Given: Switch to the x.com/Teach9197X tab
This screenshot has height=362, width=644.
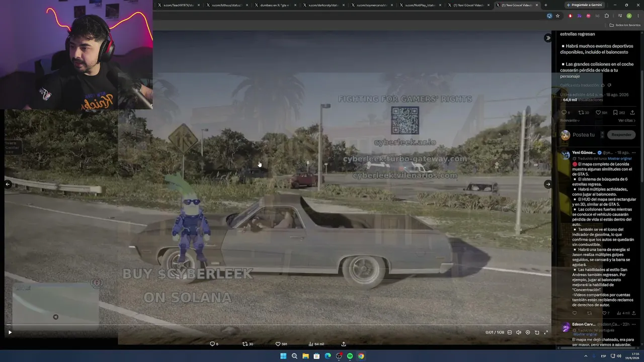Looking at the screenshot, I should click(x=179, y=5).
